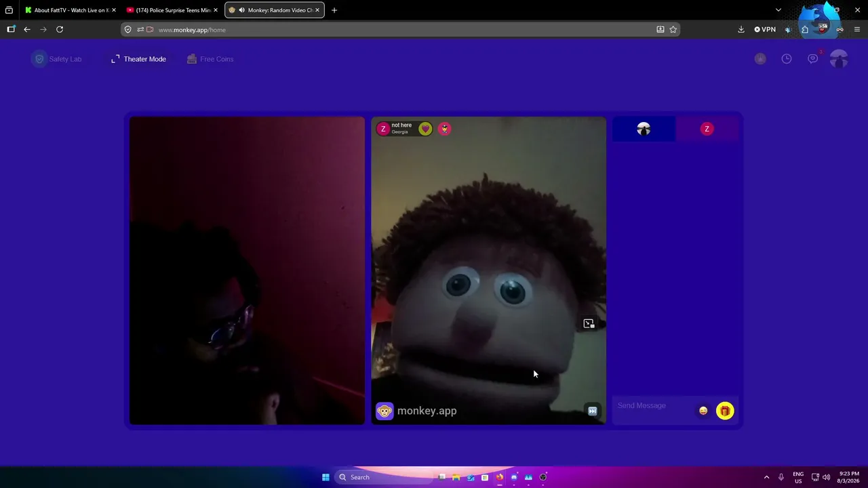Click the microphone tray icon
The height and width of the screenshot is (488, 868).
[x=781, y=477]
